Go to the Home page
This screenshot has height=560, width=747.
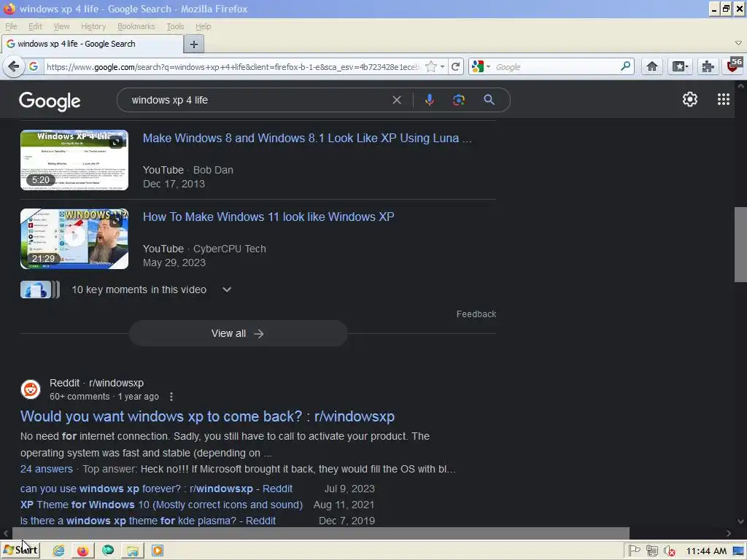point(651,66)
